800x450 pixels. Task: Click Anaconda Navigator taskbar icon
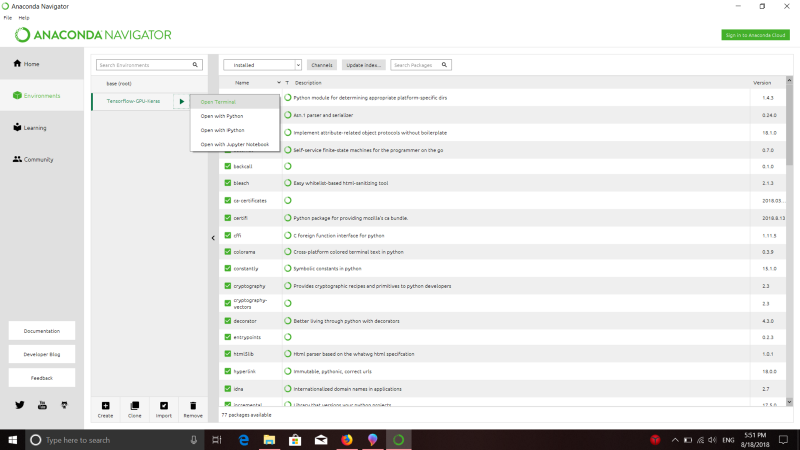[398, 440]
